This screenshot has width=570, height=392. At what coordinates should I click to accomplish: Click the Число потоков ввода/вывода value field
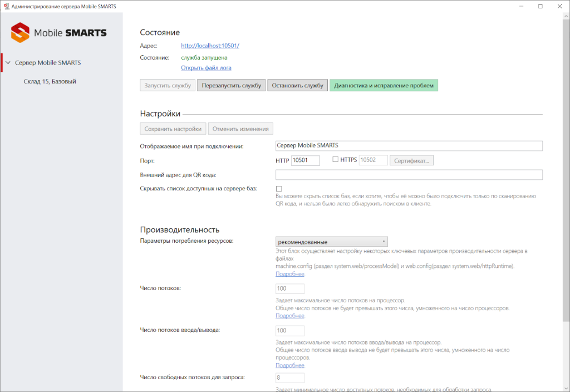tap(289, 331)
